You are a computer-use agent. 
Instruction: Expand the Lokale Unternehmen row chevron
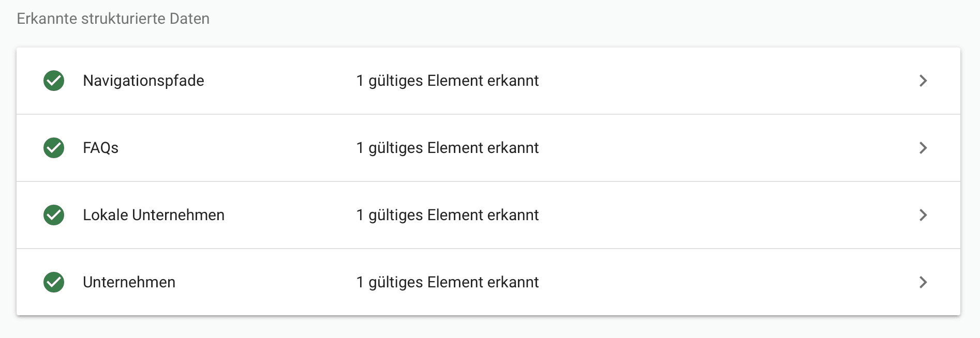click(x=923, y=215)
